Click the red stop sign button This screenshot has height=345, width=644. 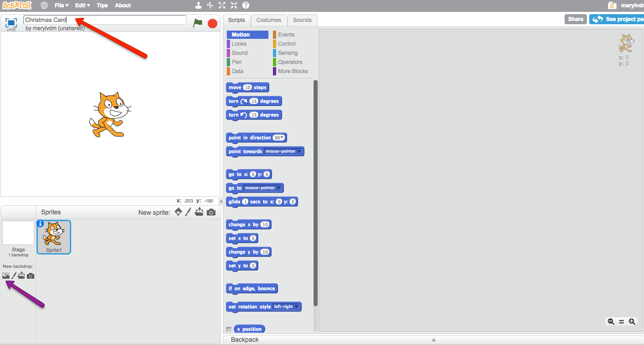212,23
